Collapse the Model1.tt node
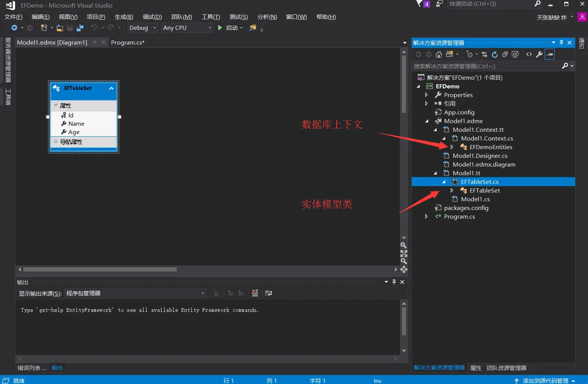Image resolution: width=588 pixels, height=384 pixels. click(x=435, y=173)
